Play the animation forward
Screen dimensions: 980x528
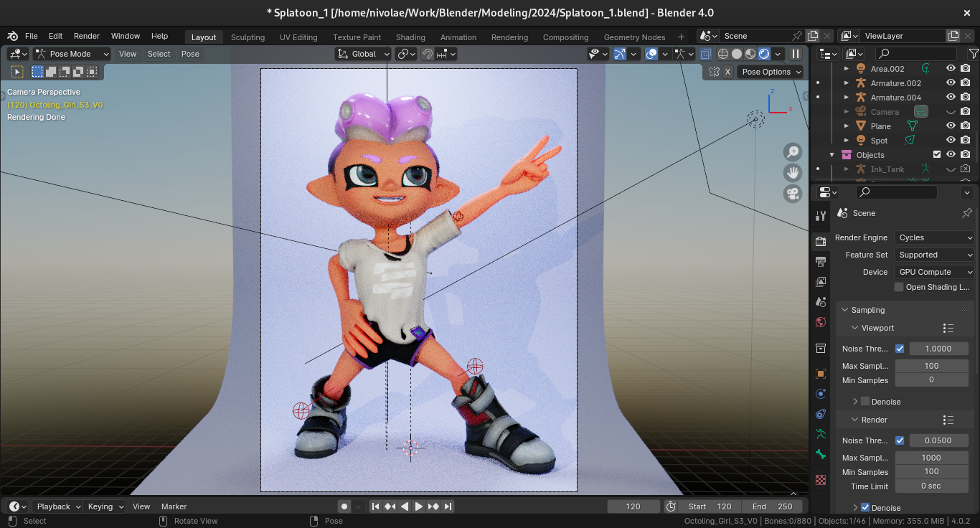(419, 506)
